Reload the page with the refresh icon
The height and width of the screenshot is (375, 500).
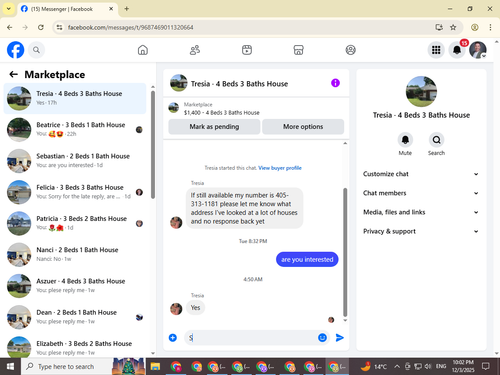[41, 27]
